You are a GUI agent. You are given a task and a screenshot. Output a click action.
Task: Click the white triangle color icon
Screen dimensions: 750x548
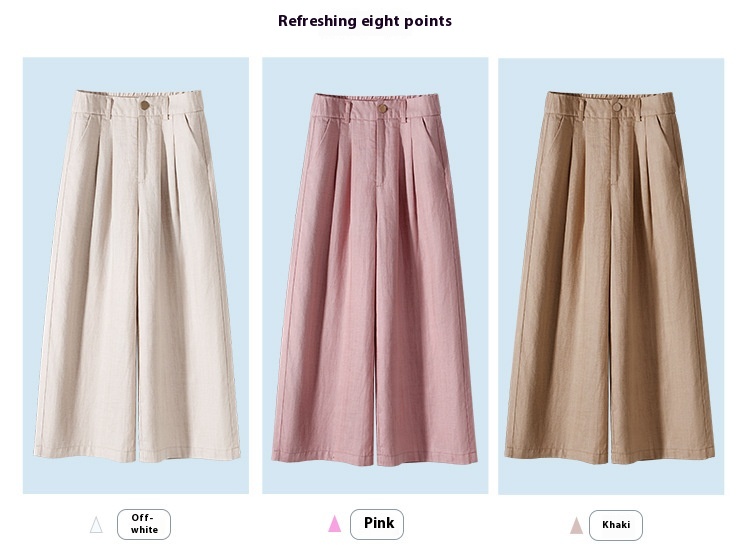(96, 525)
